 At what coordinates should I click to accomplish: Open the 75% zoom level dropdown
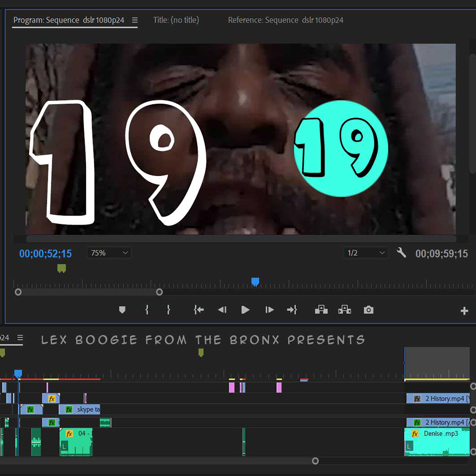109,253
